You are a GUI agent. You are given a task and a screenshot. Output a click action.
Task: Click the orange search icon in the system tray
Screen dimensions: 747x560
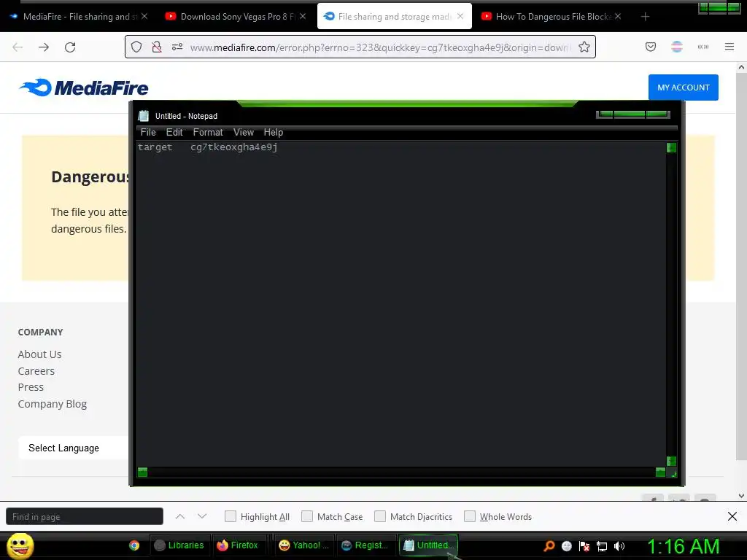click(549, 546)
